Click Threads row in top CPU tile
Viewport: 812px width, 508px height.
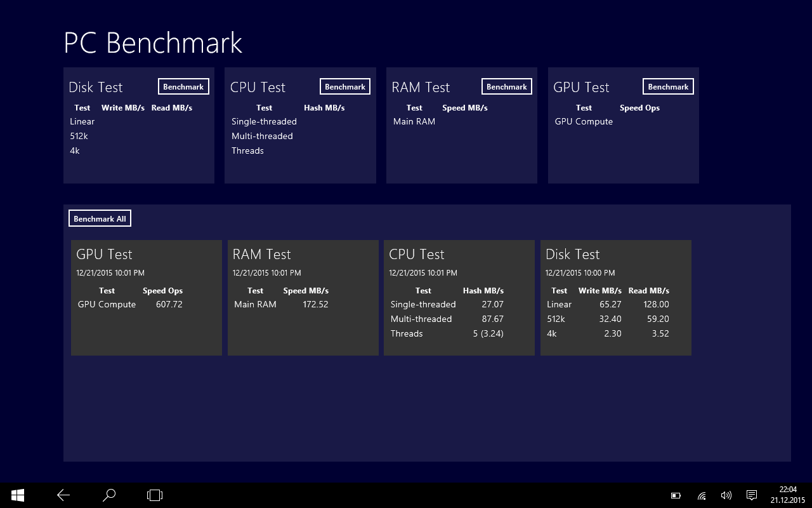(x=247, y=151)
